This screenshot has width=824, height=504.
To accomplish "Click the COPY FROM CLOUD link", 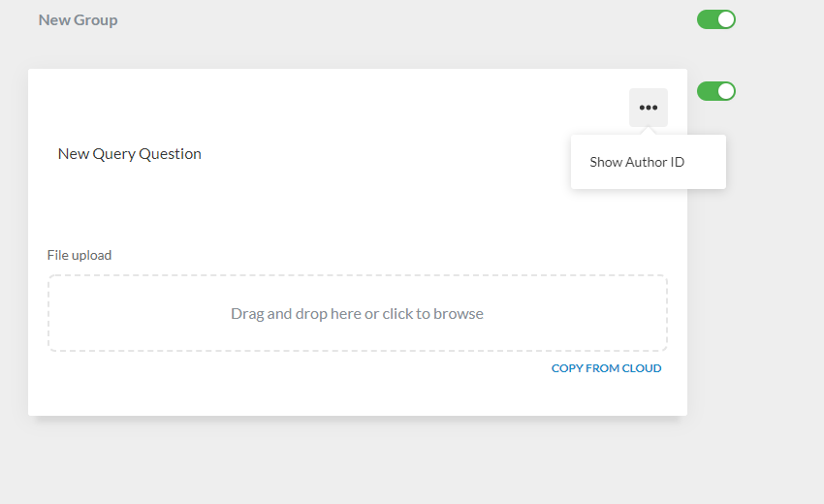I will point(606,368).
